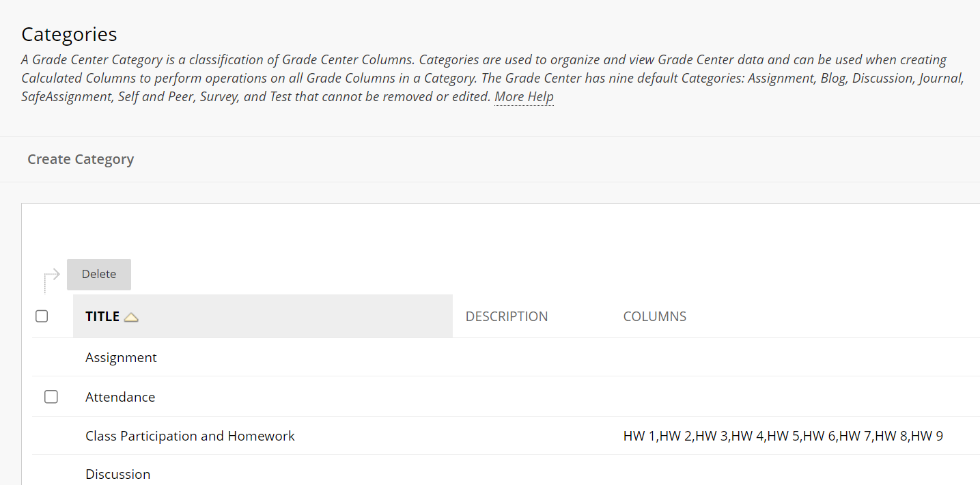This screenshot has width=980, height=485.
Task: Click the Create Category button
Action: (81, 159)
